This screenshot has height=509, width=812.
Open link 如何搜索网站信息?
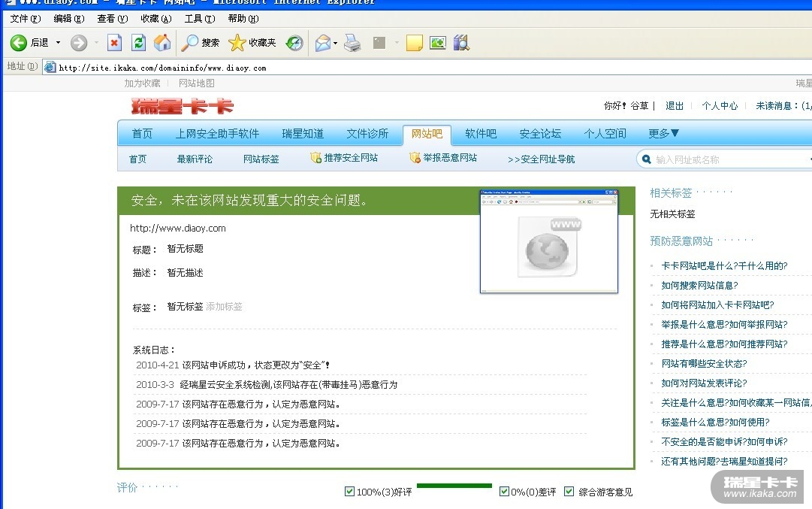(x=699, y=286)
